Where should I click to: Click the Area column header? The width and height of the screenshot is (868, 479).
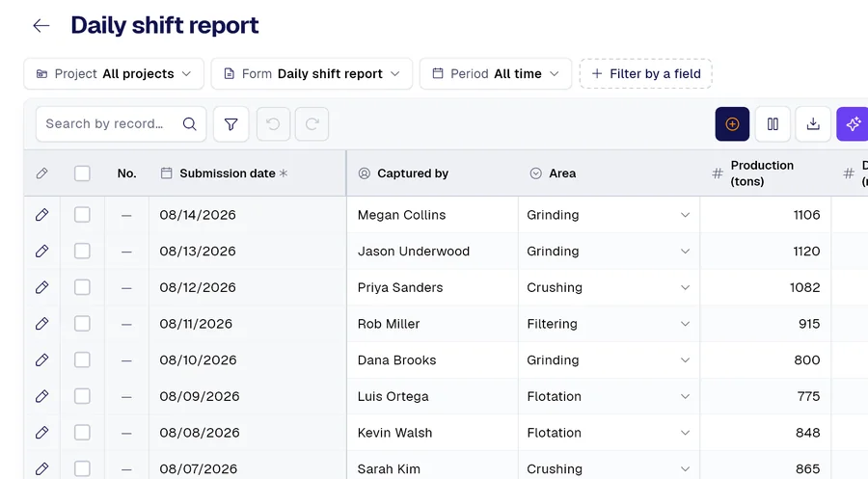[x=609, y=173]
